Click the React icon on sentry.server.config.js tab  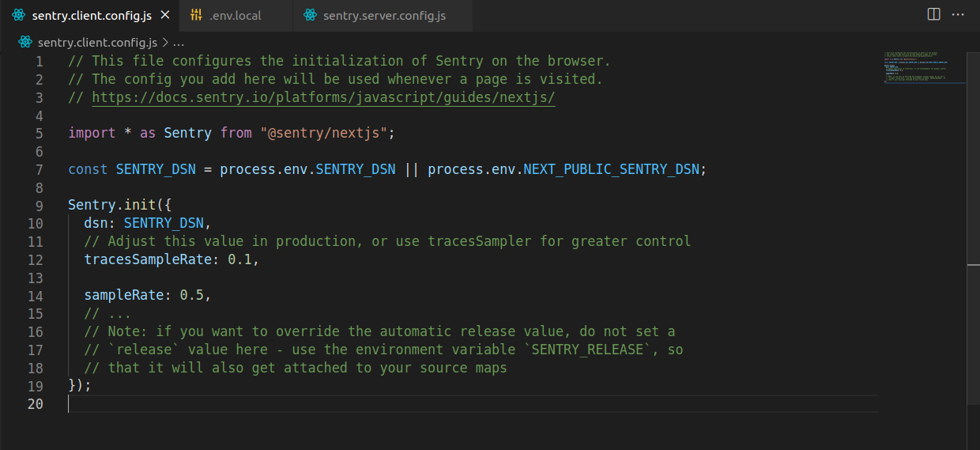coord(310,15)
